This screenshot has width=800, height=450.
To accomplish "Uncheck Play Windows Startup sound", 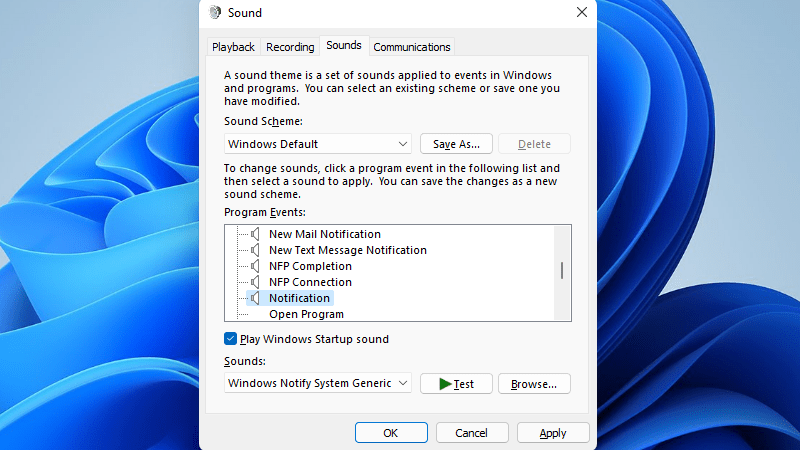I will point(230,339).
